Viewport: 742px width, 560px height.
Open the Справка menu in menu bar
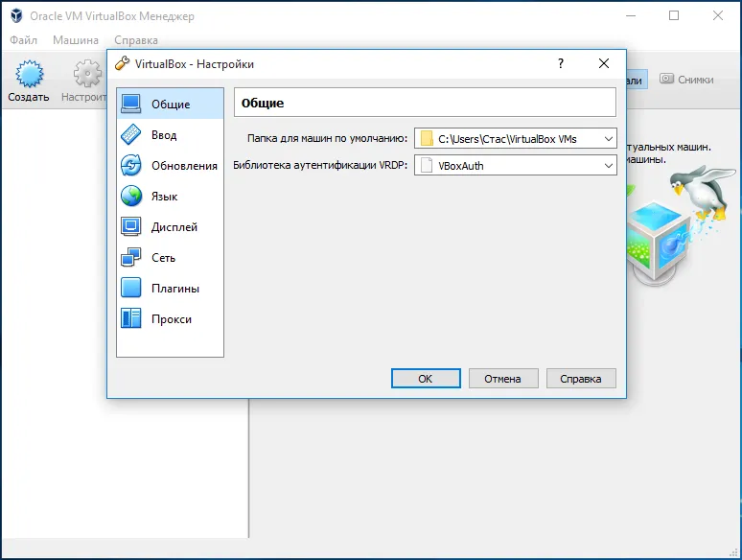136,40
